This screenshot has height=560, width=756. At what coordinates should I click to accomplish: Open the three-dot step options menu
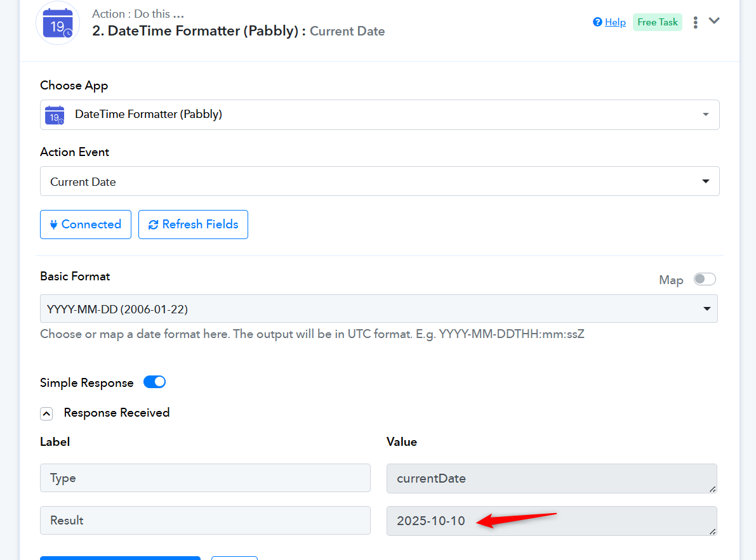[695, 23]
